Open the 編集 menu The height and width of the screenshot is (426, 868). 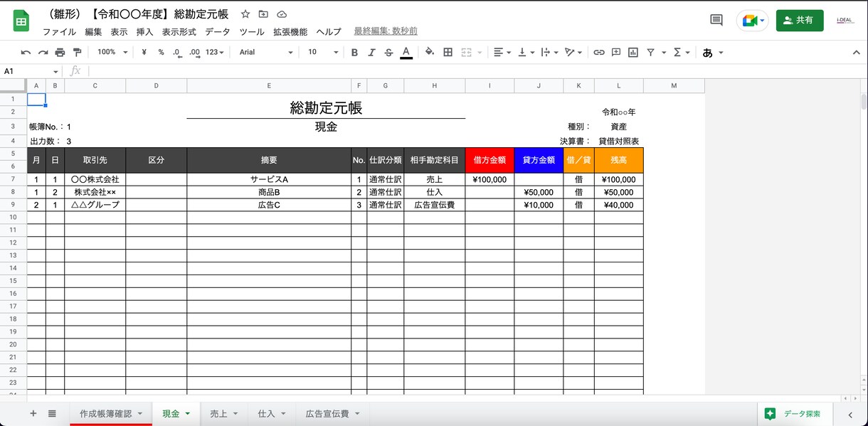coord(93,32)
